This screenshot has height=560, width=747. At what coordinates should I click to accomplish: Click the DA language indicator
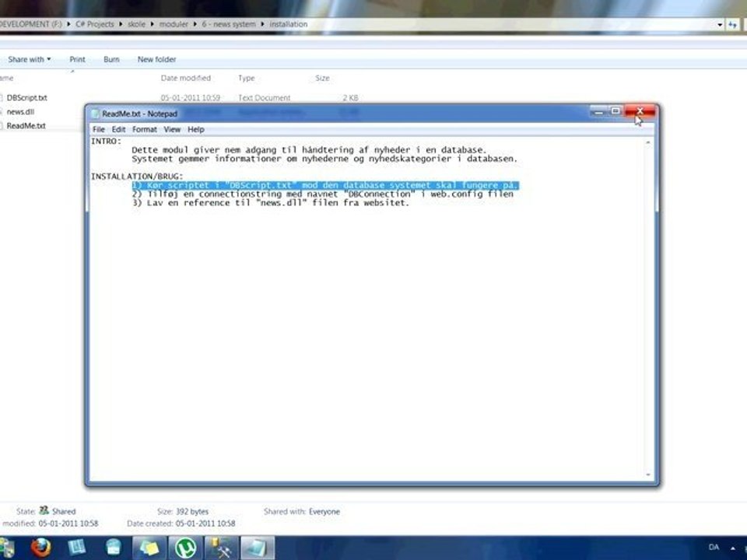(x=714, y=547)
